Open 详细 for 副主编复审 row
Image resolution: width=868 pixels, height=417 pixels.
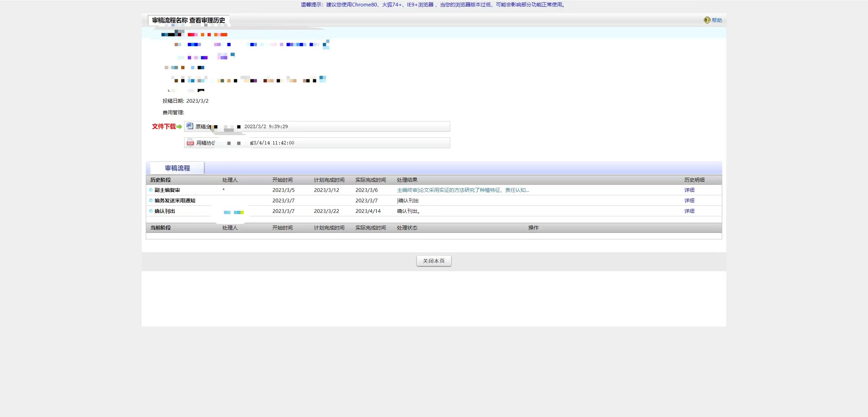(x=689, y=190)
